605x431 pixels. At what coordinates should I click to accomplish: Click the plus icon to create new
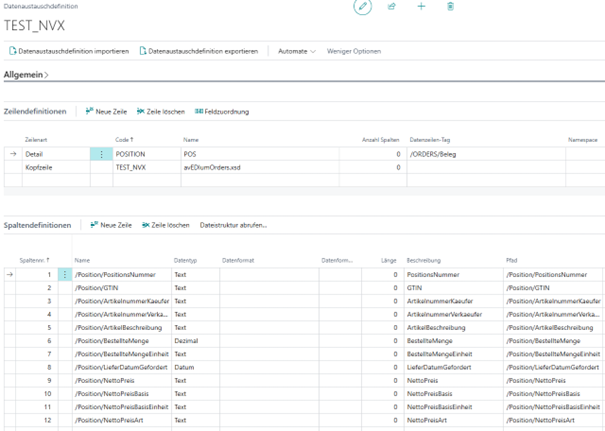(x=421, y=7)
